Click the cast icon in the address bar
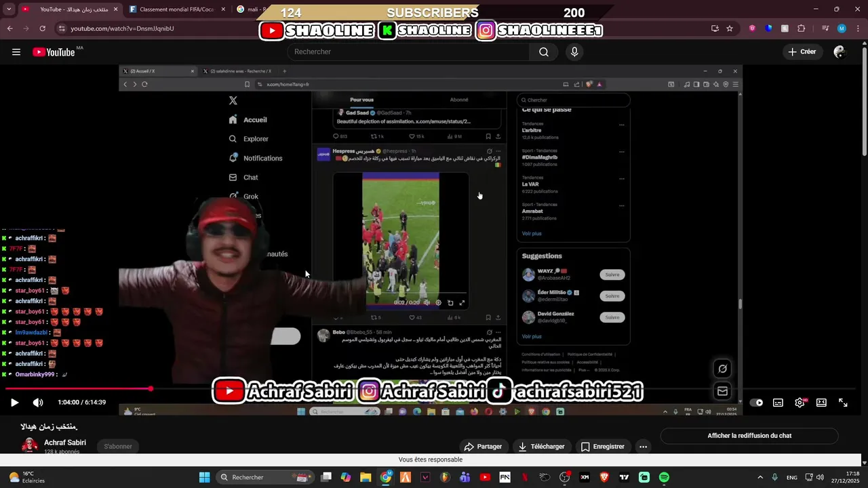Screen dimensions: 868x488 (x=715, y=28)
